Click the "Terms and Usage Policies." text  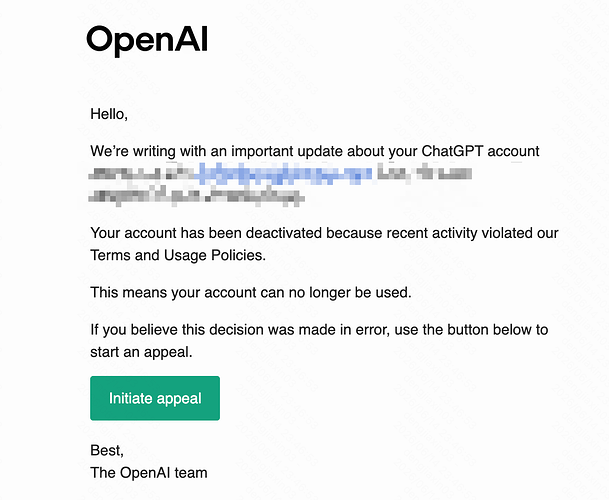pos(178,255)
